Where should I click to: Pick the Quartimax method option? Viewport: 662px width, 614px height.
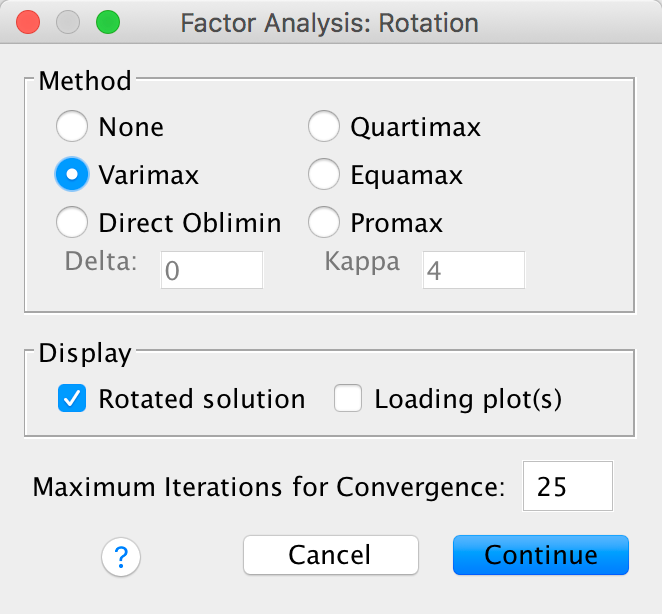323,127
